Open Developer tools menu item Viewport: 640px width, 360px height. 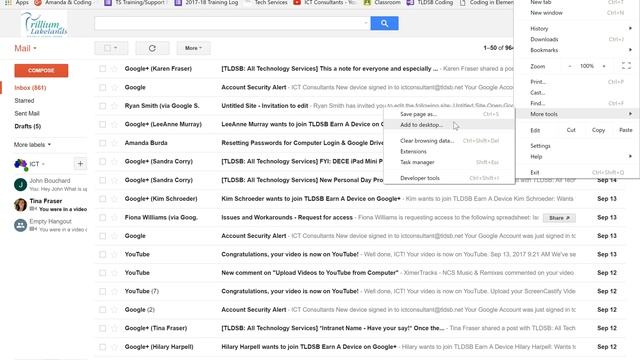point(449,178)
